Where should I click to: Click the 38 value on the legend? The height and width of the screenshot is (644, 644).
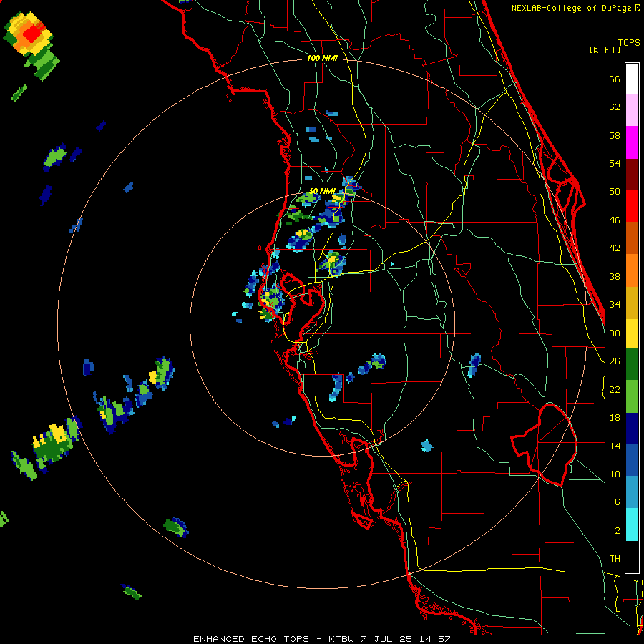[x=615, y=276]
